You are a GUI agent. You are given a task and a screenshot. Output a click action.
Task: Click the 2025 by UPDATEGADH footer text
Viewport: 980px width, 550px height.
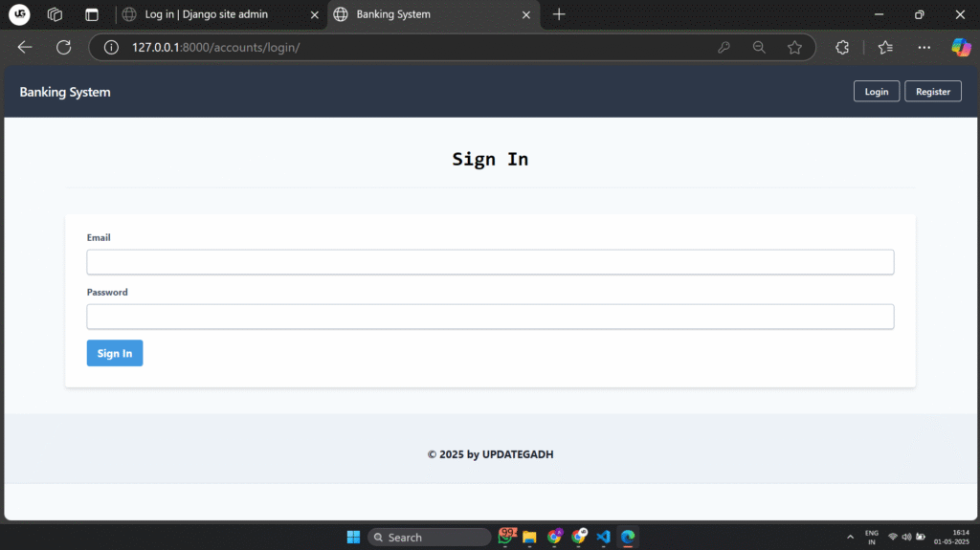point(490,454)
